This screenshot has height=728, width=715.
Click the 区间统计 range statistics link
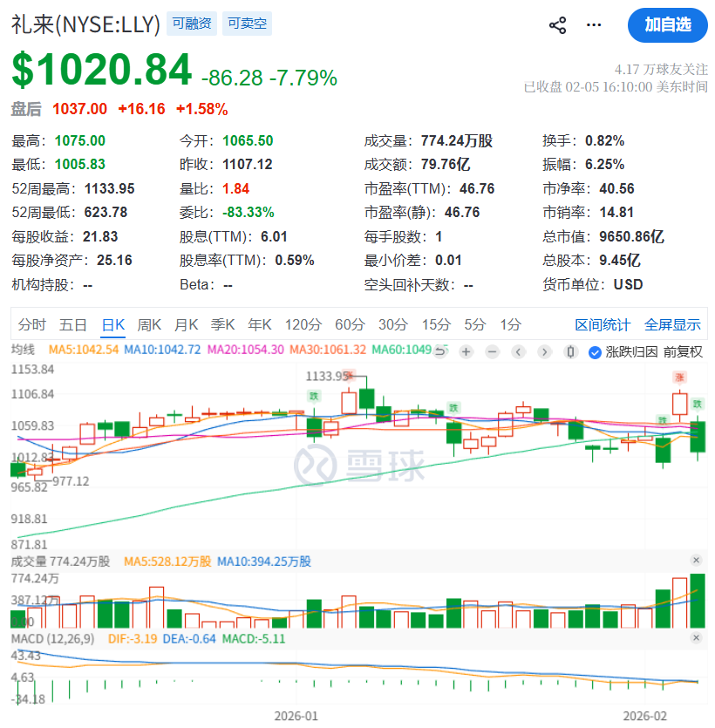(603, 323)
